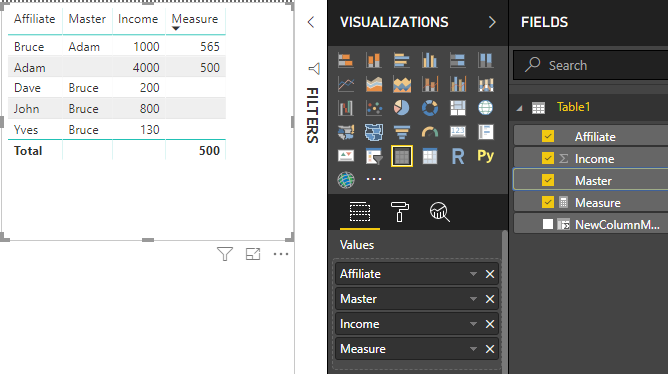Uncheck the Affiliate field checkbox
The image size is (668, 374).
548,136
